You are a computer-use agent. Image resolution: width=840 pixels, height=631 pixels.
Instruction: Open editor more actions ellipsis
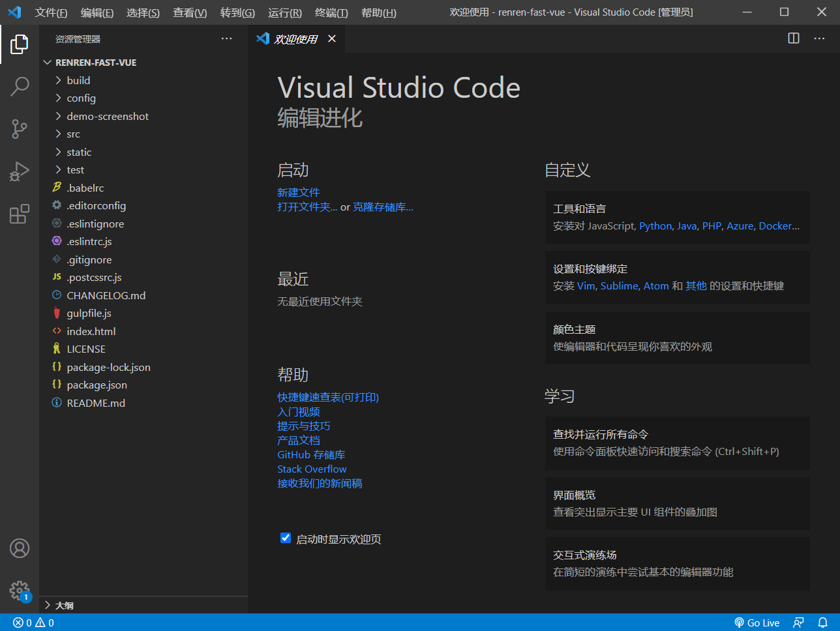(x=819, y=38)
